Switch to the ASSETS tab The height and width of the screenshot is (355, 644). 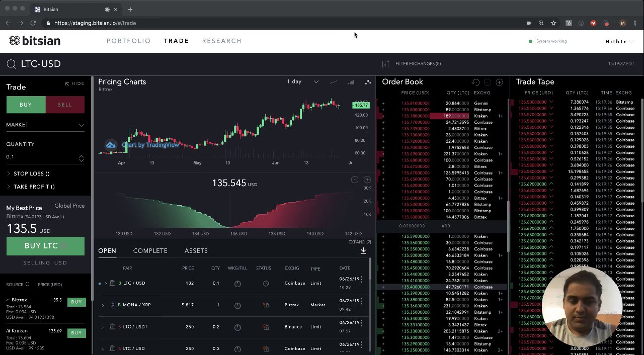(x=196, y=250)
